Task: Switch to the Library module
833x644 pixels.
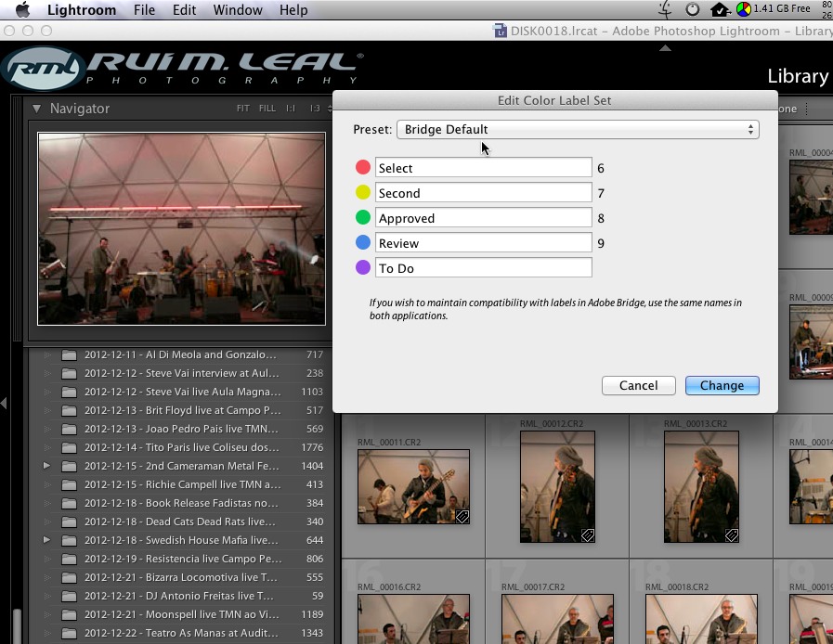Action: 798,76
